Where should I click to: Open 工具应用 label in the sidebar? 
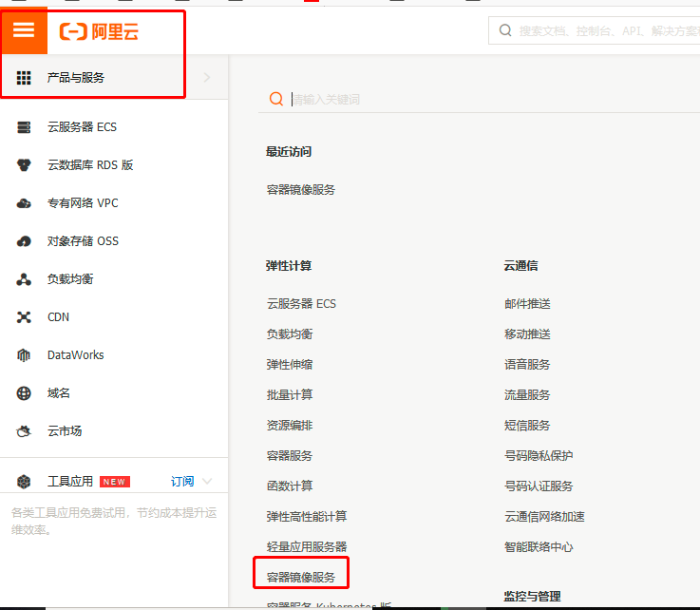tap(70, 482)
